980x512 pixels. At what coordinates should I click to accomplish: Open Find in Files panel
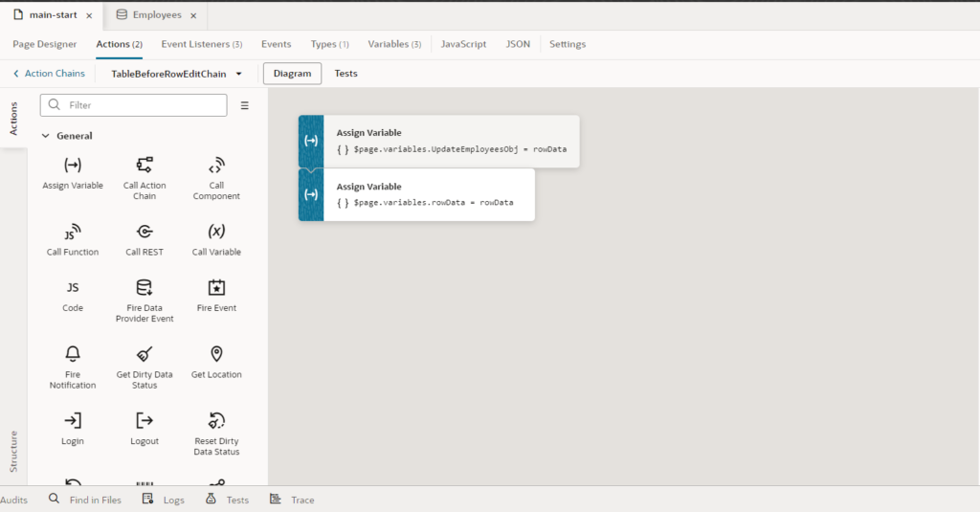coord(85,500)
